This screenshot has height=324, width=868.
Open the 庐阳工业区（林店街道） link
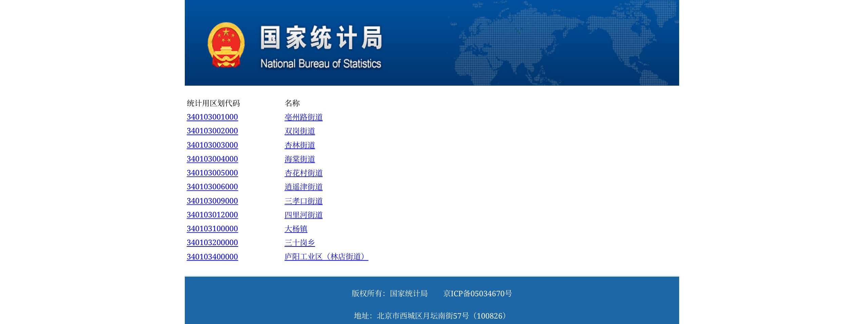326,257
